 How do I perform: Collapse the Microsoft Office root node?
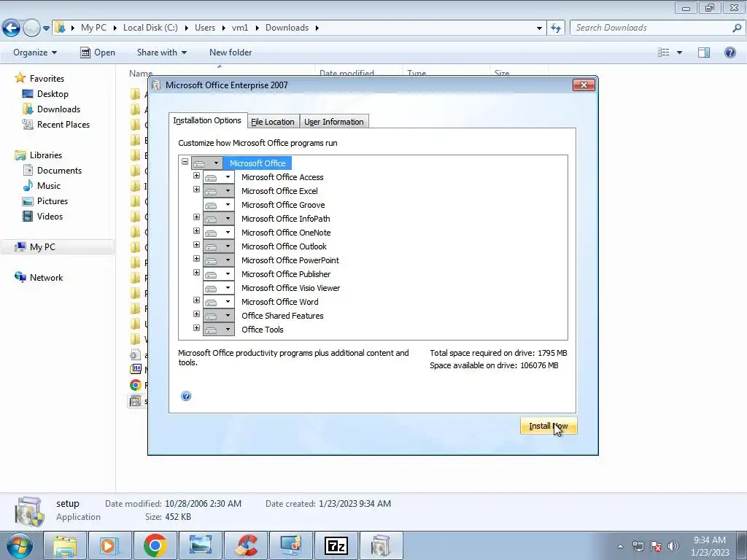coord(185,161)
